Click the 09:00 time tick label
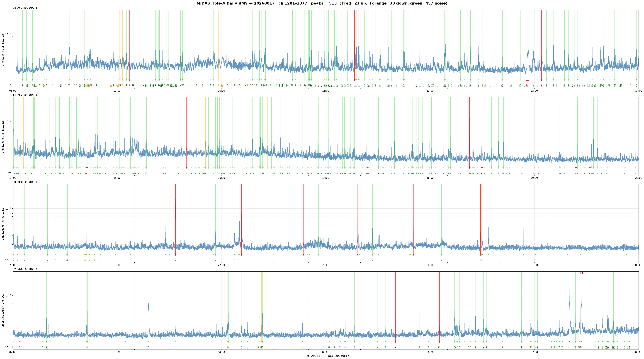The height and width of the screenshot is (359, 644). 117,91
